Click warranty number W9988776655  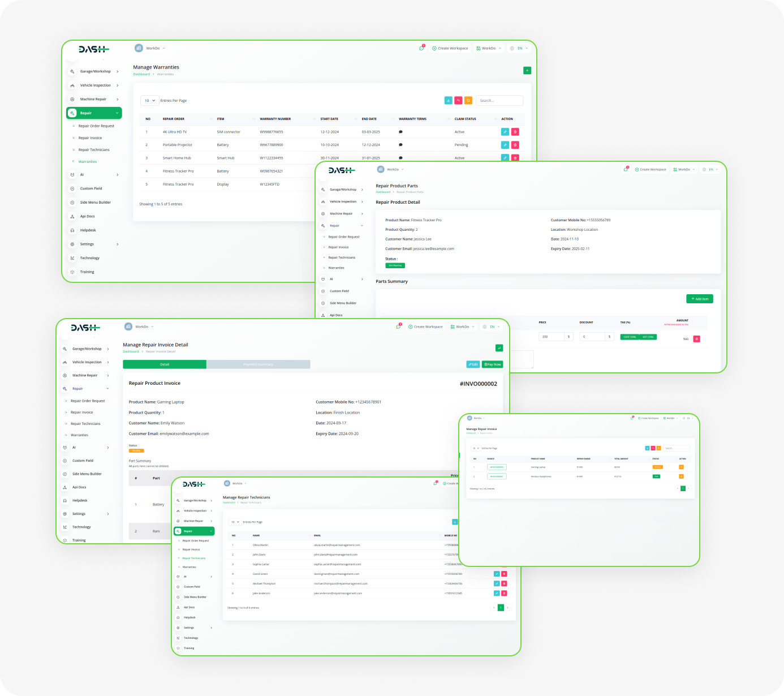(272, 132)
